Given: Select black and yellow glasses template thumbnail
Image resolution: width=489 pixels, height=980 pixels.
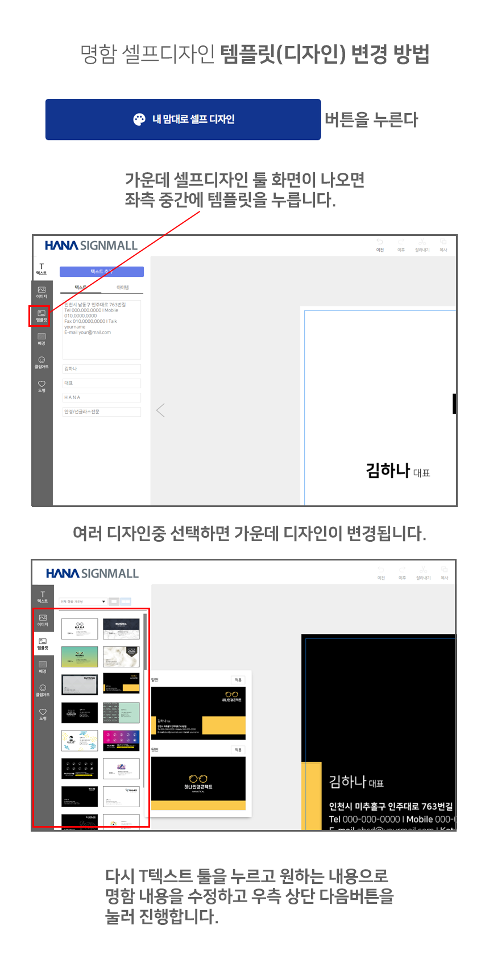Looking at the screenshot, I should (x=121, y=684).
